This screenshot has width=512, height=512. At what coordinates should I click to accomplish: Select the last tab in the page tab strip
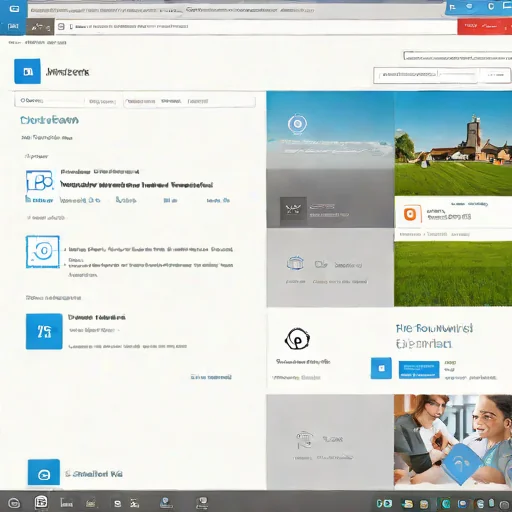(x=198, y=101)
